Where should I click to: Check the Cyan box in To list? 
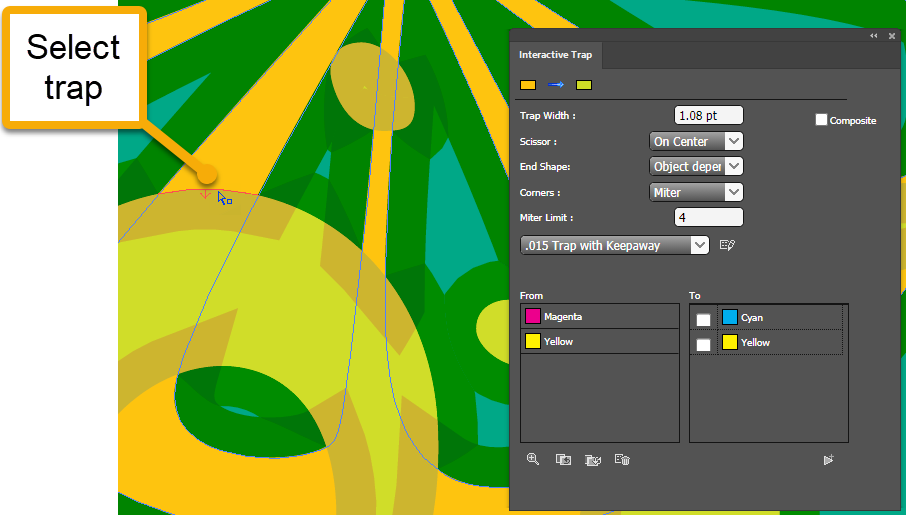[704, 319]
